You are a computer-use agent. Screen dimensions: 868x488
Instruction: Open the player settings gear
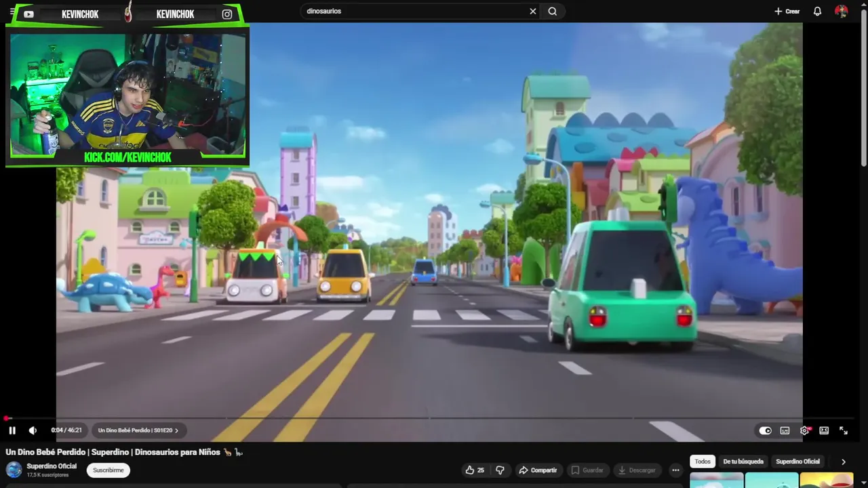point(804,430)
